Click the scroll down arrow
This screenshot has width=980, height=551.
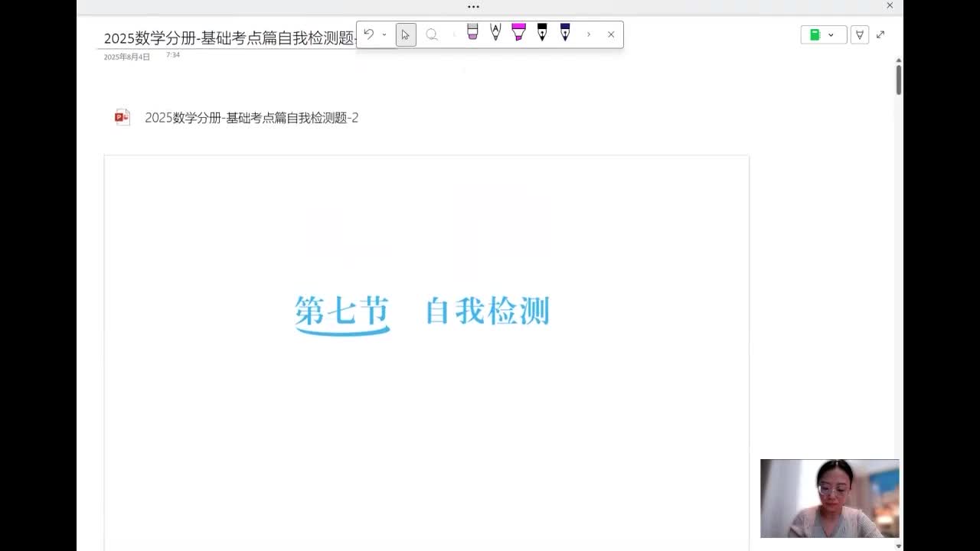[x=899, y=546]
